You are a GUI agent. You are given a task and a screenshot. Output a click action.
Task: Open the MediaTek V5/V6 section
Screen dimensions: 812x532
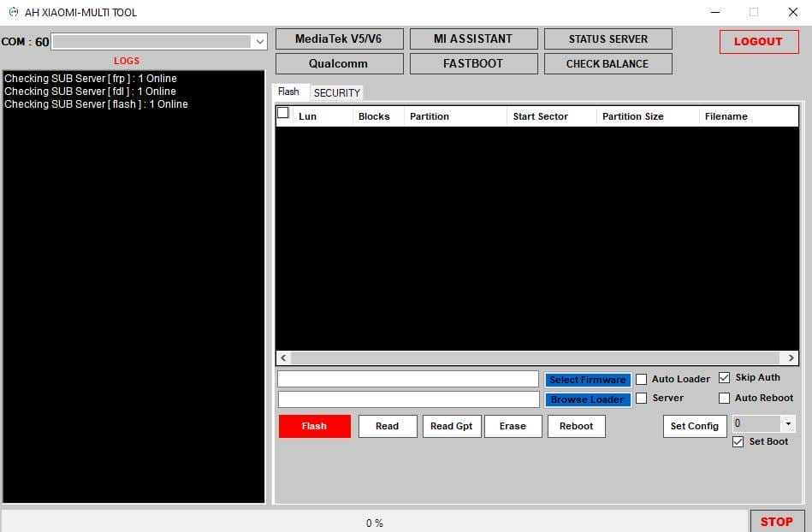(338, 38)
